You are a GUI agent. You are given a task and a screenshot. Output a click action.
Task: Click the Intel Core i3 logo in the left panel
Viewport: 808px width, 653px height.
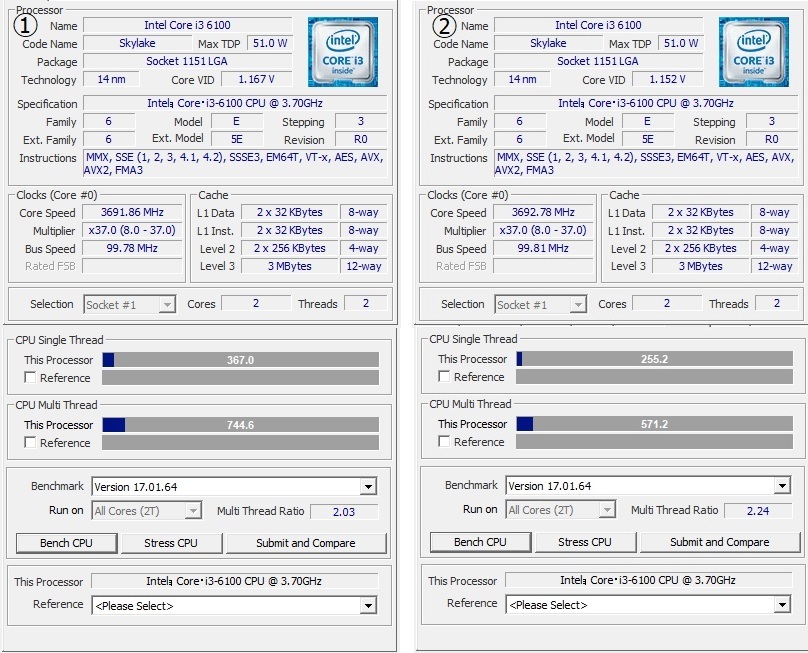(x=343, y=52)
